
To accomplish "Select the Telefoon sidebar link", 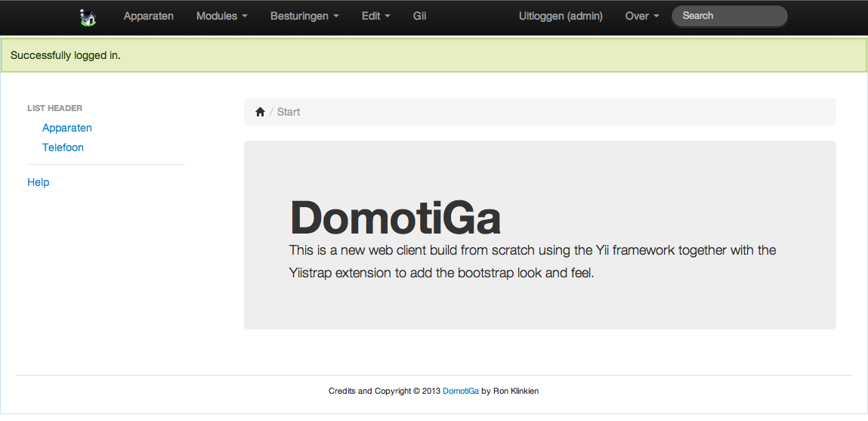I will [x=63, y=147].
